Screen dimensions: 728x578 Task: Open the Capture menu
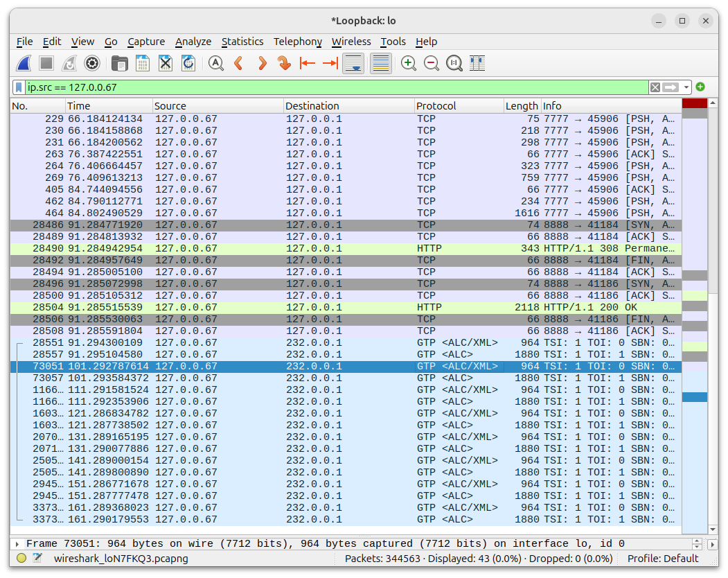146,42
